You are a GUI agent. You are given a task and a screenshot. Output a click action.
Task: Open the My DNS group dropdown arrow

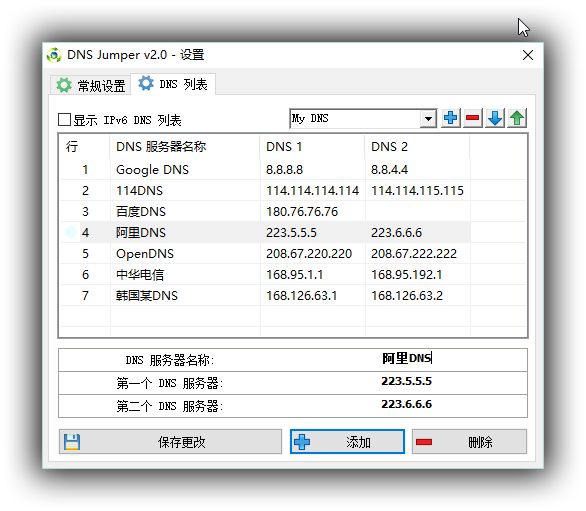click(428, 119)
